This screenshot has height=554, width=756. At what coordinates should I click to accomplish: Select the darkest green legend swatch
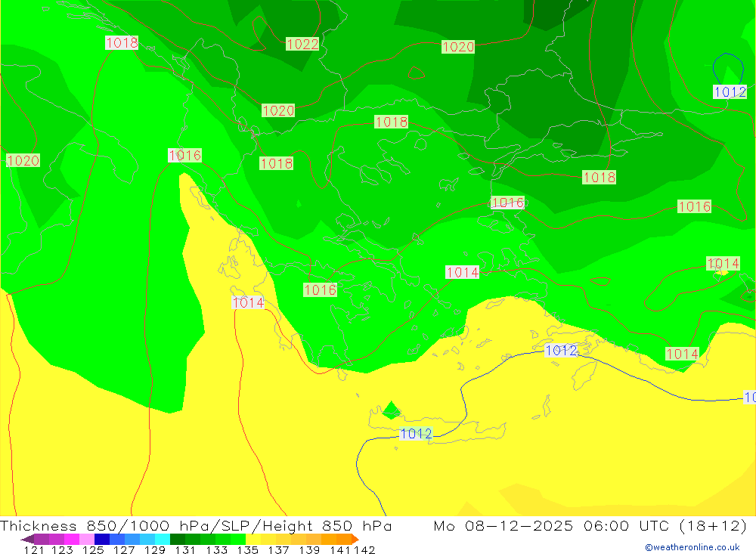[x=178, y=539]
